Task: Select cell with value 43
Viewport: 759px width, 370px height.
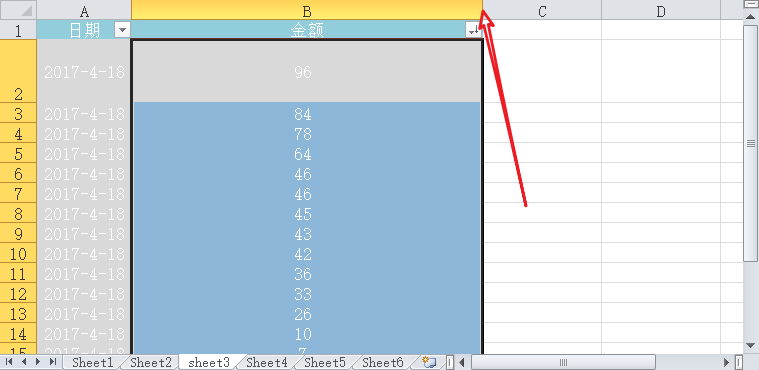Action: point(306,233)
